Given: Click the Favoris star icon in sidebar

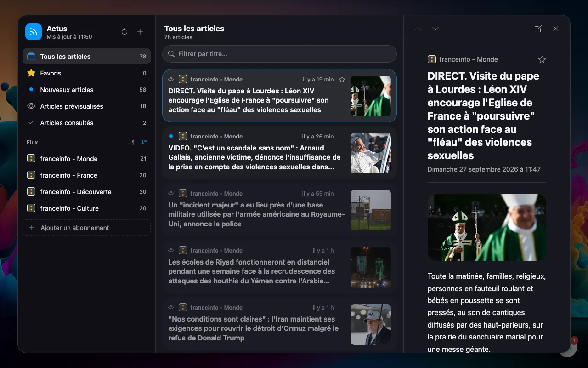Looking at the screenshot, I should click(x=31, y=73).
